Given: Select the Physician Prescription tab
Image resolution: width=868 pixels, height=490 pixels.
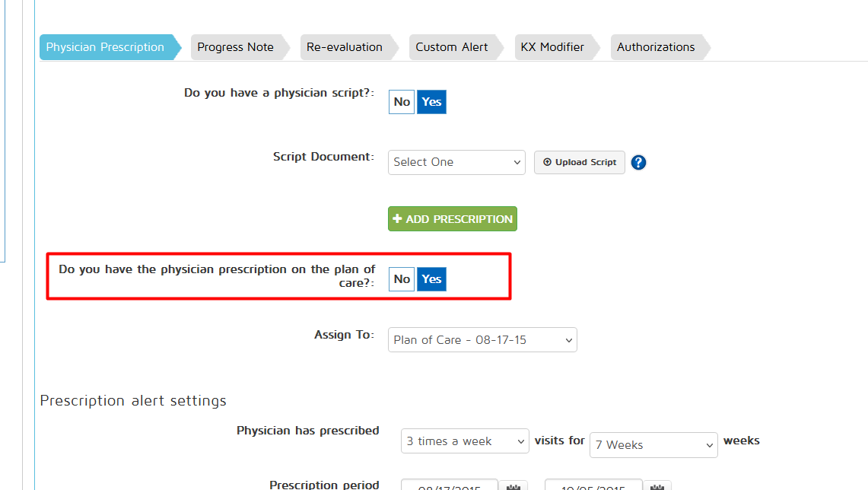Looking at the screenshot, I should pos(105,47).
